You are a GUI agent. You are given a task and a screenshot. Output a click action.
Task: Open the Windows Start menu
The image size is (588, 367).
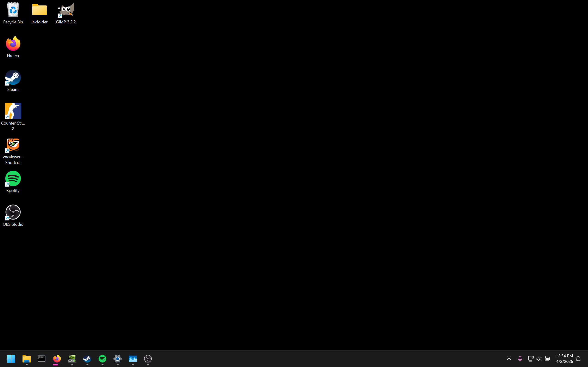(11, 359)
